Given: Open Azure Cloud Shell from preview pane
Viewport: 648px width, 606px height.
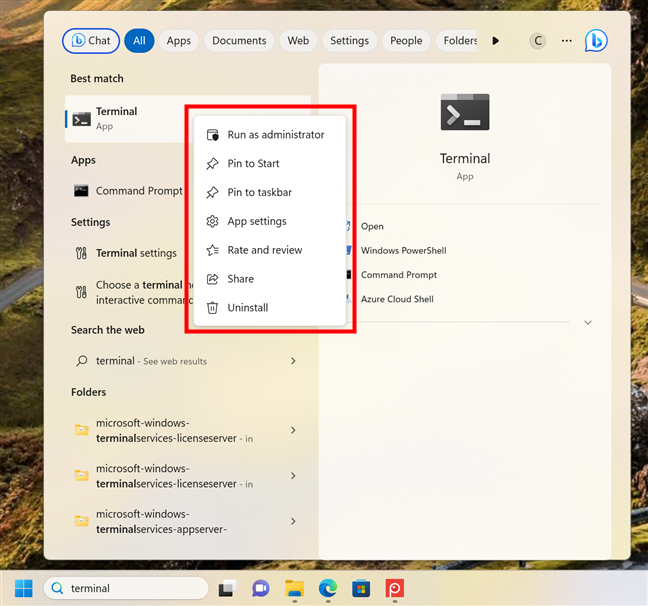Looking at the screenshot, I should [397, 299].
